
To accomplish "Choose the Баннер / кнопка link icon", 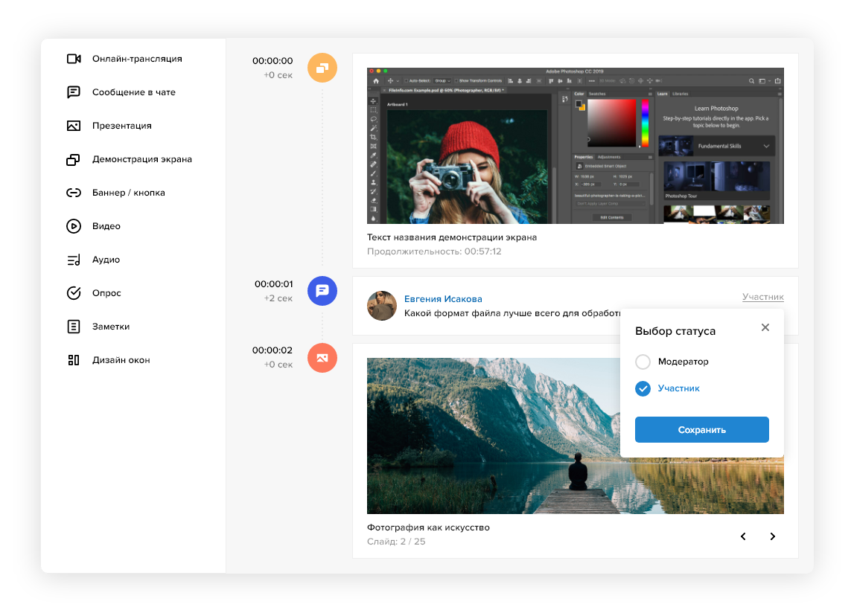I will coord(73,193).
